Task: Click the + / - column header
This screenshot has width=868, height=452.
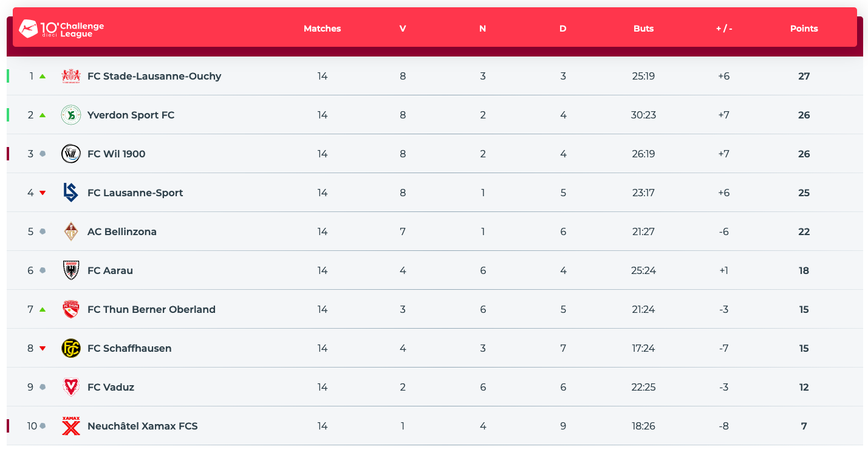Action: pos(723,29)
